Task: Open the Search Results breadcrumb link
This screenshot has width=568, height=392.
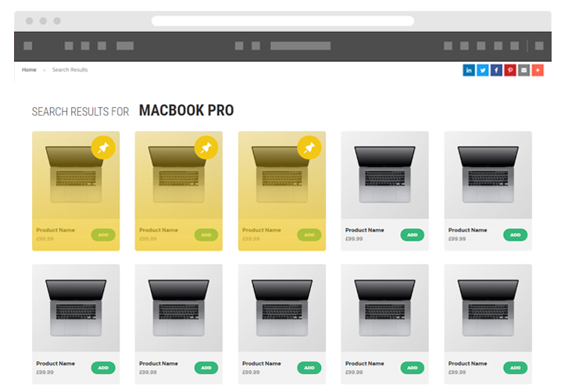Action: [70, 69]
